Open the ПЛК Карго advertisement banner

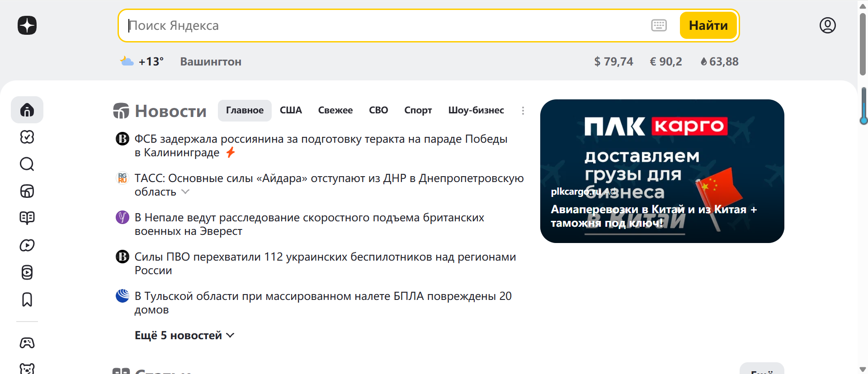coord(662,171)
